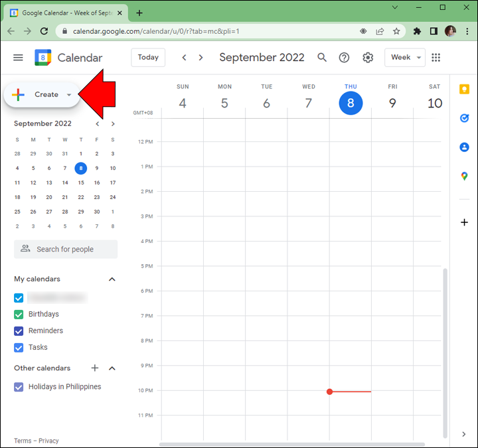Open the Chrome three-dot menu
The width and height of the screenshot is (478, 448).
pyautogui.click(x=467, y=31)
